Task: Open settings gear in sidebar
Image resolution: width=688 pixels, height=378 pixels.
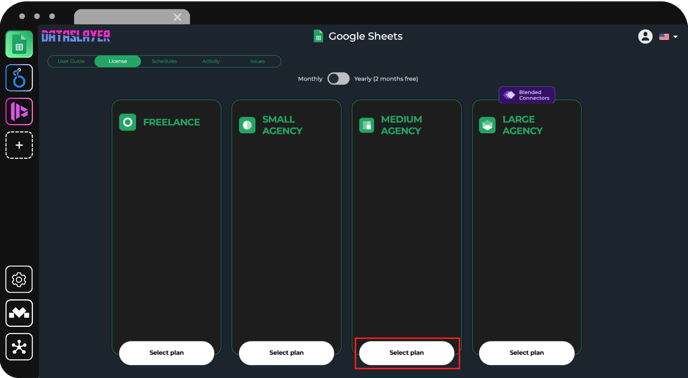Action: [x=19, y=279]
